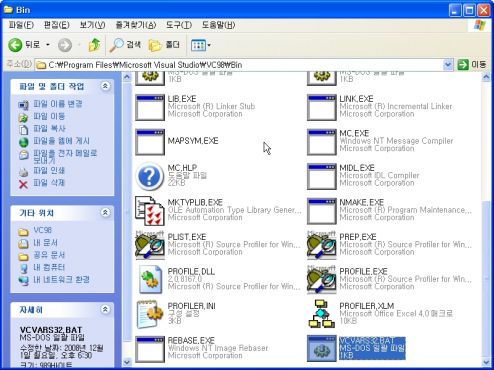The width and height of the screenshot is (494, 370).
Task: Select the PROFILE.DLL file icon
Action: [x=150, y=279]
